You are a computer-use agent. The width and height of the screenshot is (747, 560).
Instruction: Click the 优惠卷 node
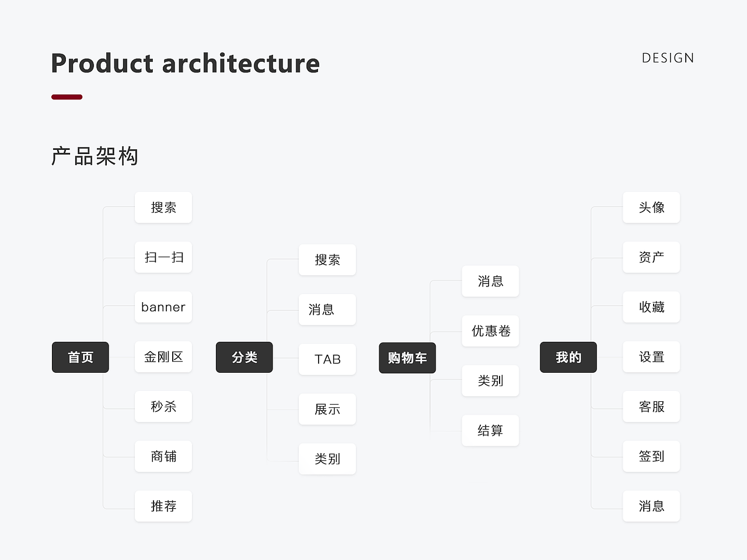[x=490, y=331]
